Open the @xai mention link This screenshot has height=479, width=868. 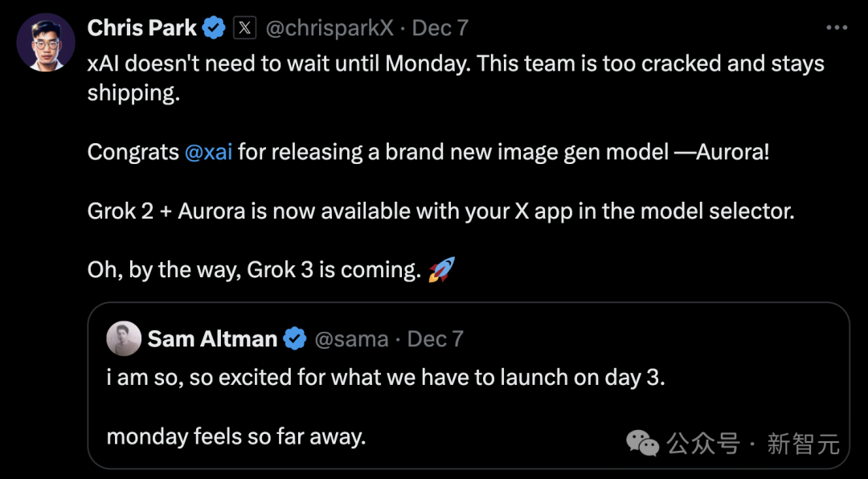[x=208, y=152]
